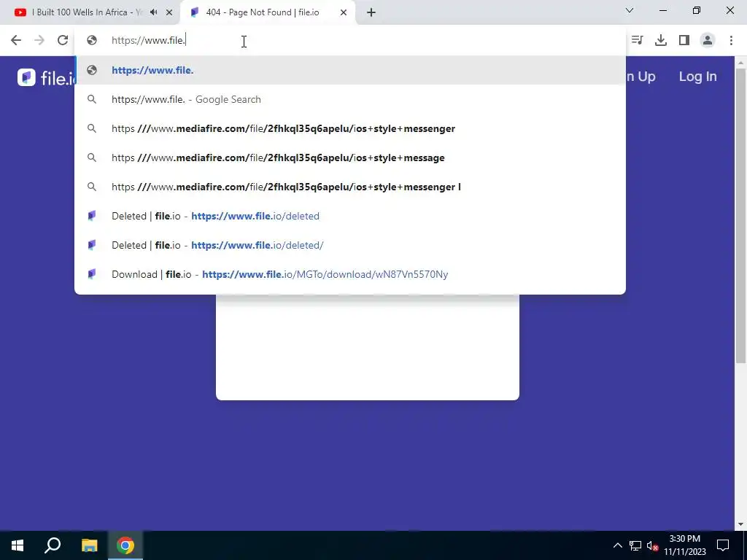Select the 404 - Page Not Found tab

point(263,12)
